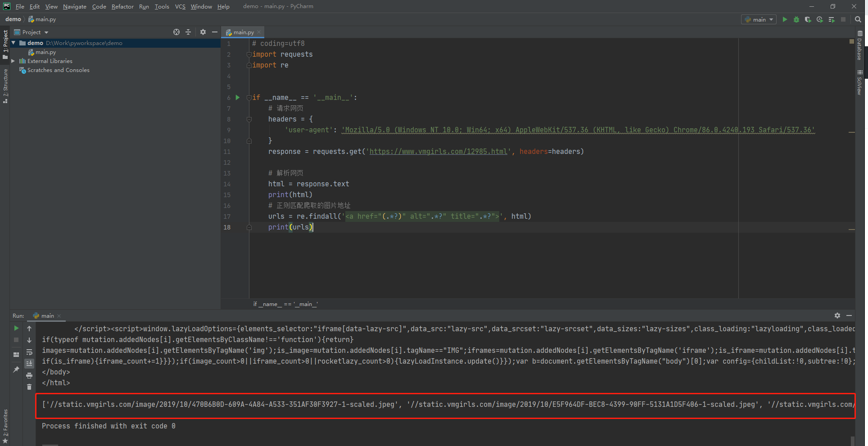Viewport: 868px width, 446px height.
Task: Start debugging with the bug icon
Action: coord(796,19)
